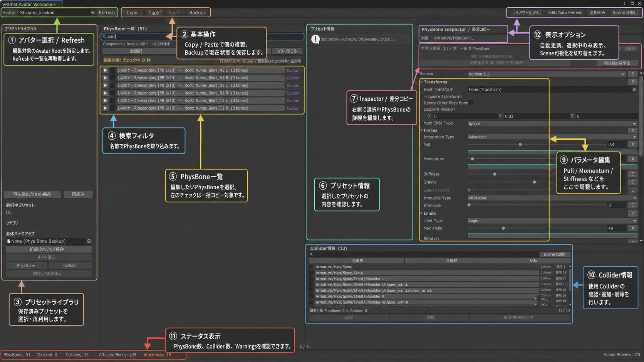The image size is (644, 362).
Task: Expand Ignore Transforms foldout
Action: click(426, 97)
